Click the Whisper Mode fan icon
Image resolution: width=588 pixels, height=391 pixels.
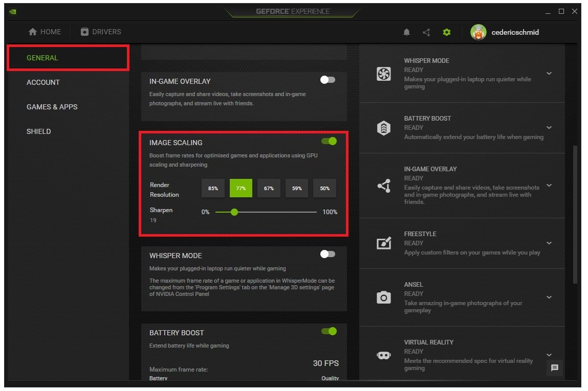pos(384,74)
